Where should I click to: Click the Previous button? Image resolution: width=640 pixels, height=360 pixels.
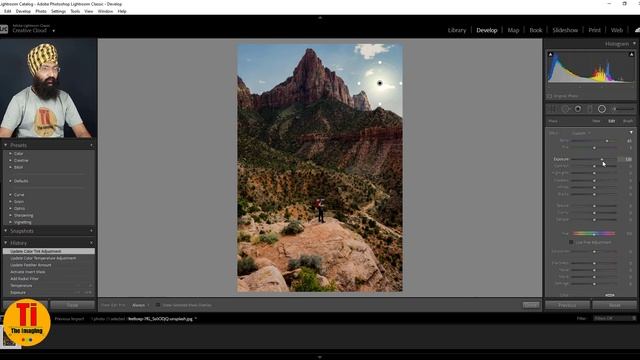tap(567, 305)
